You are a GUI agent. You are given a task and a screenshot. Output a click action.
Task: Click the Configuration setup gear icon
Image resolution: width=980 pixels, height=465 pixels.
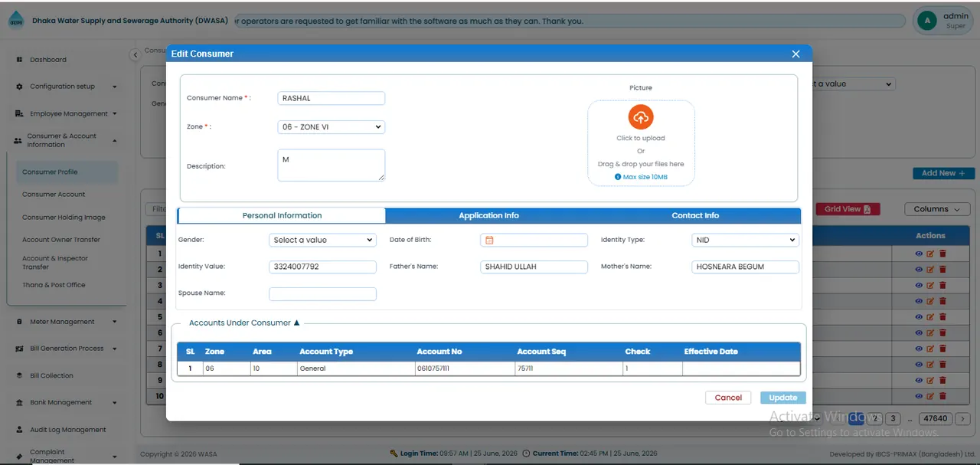(x=19, y=87)
